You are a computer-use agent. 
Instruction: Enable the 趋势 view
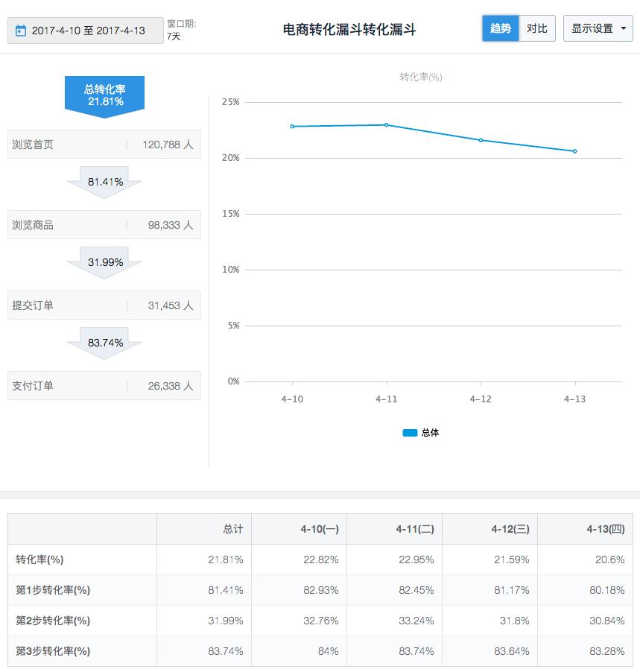coord(500,28)
